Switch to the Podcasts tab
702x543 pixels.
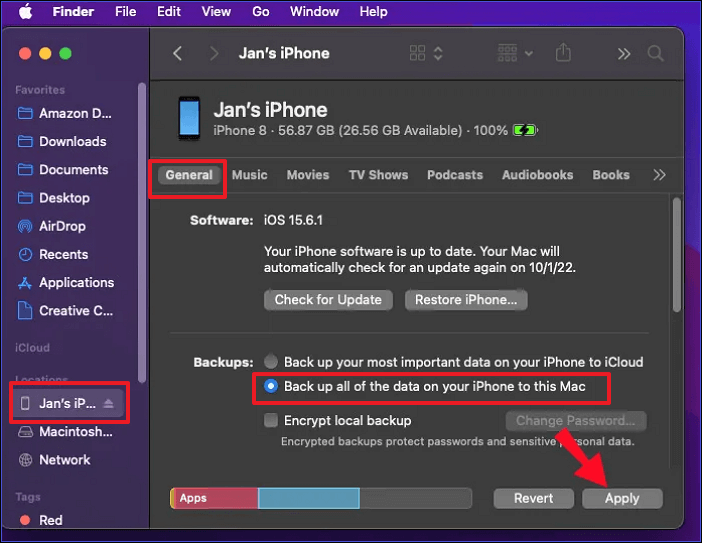455,175
